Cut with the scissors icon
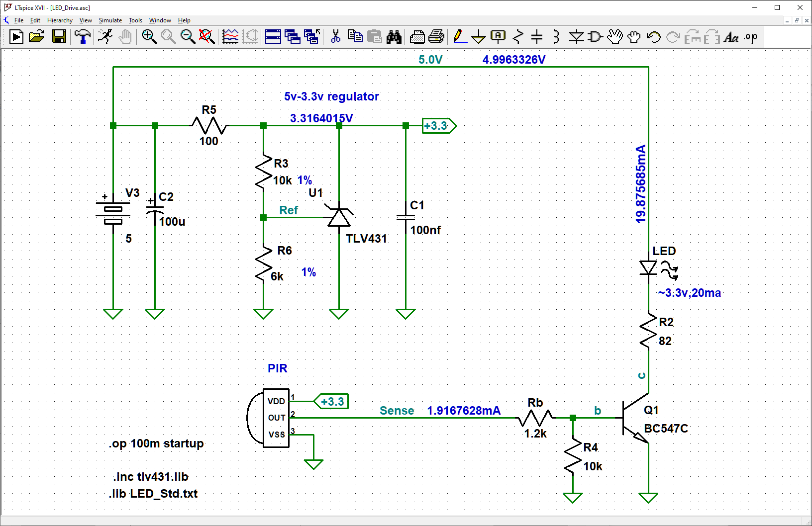 click(x=336, y=37)
